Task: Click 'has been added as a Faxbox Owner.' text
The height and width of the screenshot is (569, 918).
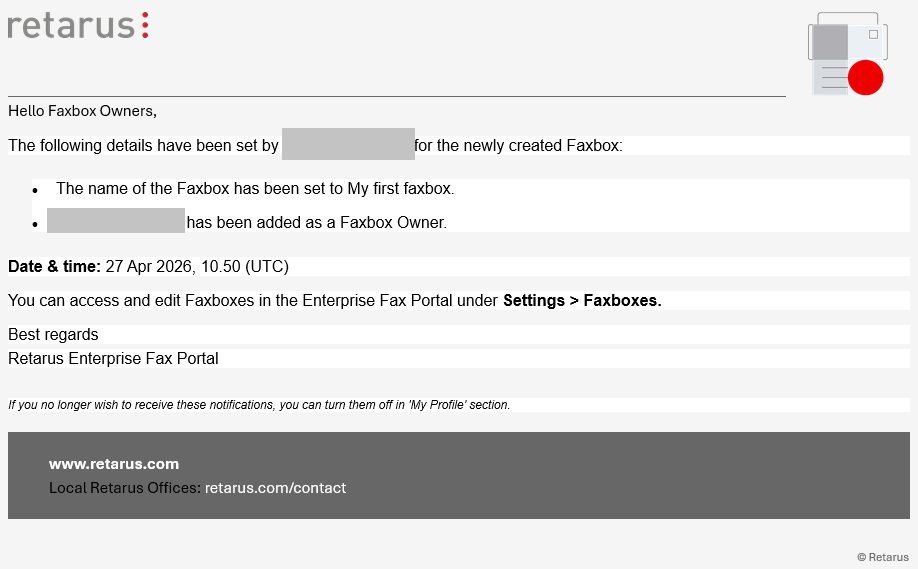Action: pyautogui.click(x=317, y=222)
